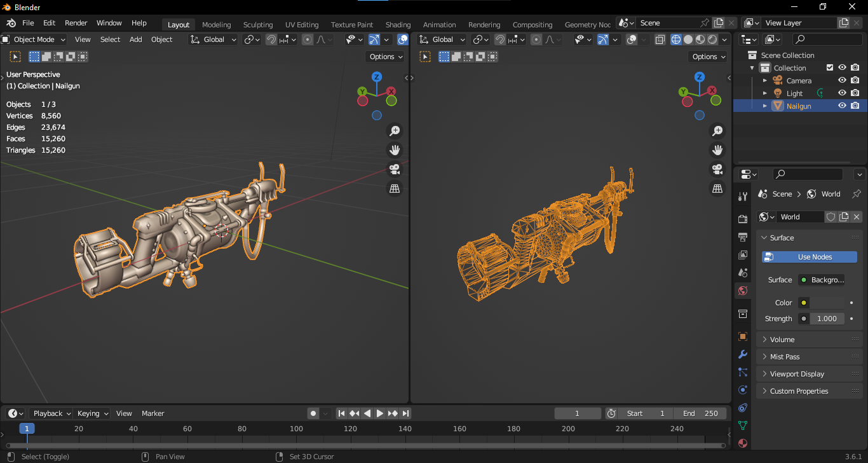Open Global orientation dropdown in the solid-shaded viewport
This screenshot has height=463, width=868.
click(x=214, y=39)
